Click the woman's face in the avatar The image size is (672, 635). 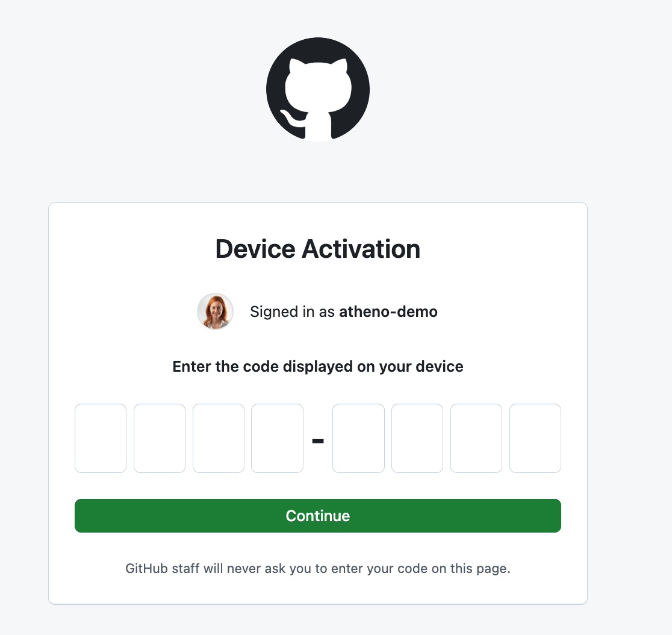click(x=215, y=308)
